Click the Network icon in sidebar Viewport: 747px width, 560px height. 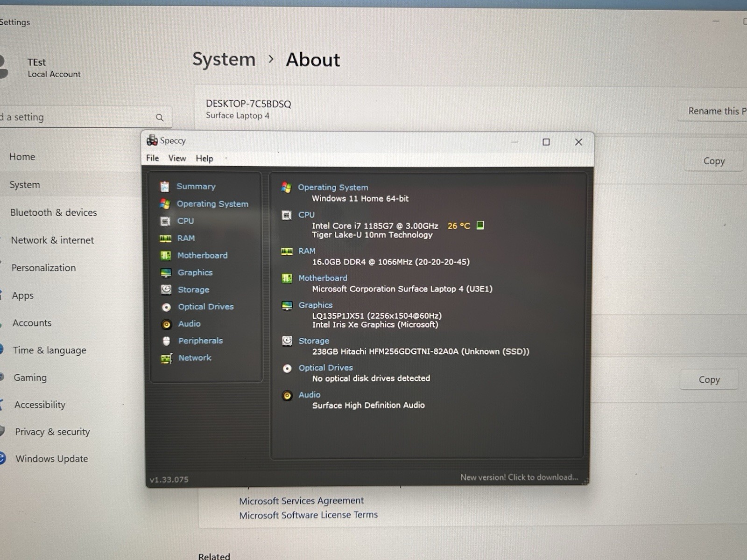click(167, 358)
